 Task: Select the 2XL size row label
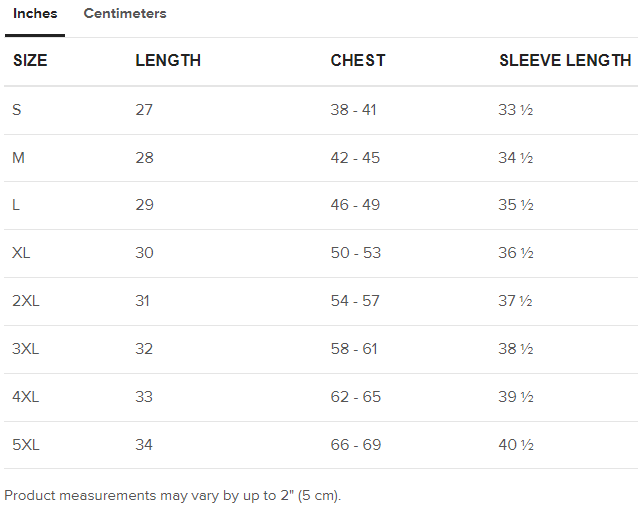[x=25, y=301]
